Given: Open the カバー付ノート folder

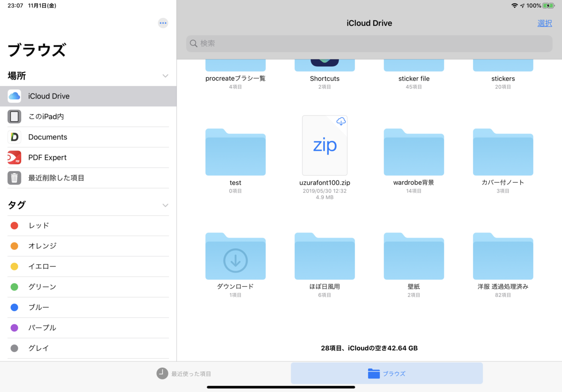Looking at the screenshot, I should pos(503,152).
